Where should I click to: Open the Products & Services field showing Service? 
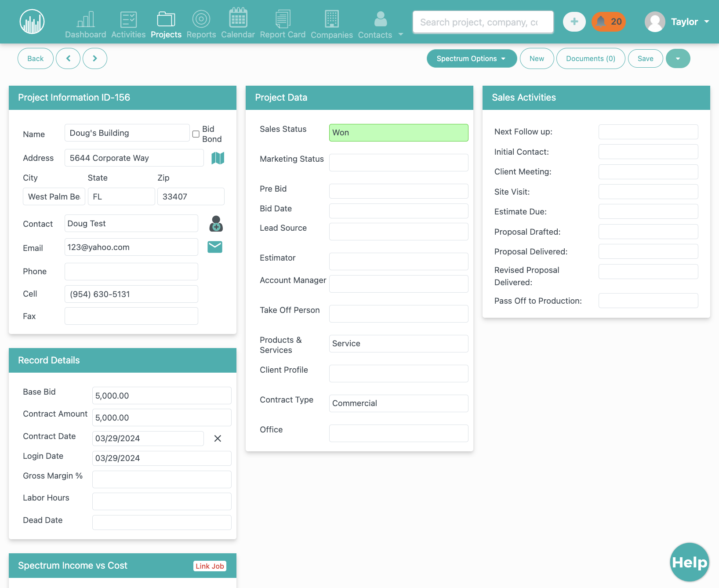click(399, 344)
